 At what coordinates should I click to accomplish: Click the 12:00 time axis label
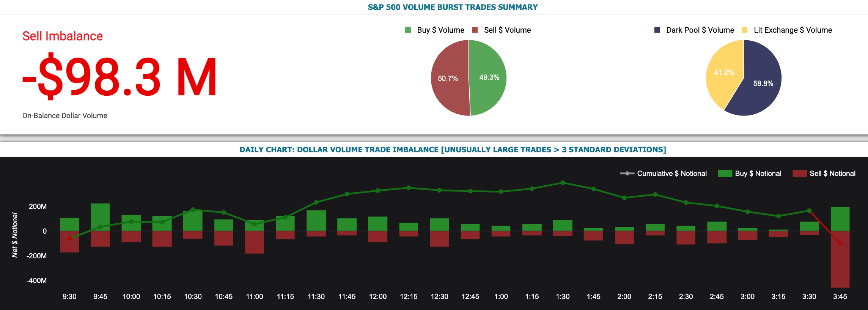click(x=378, y=297)
